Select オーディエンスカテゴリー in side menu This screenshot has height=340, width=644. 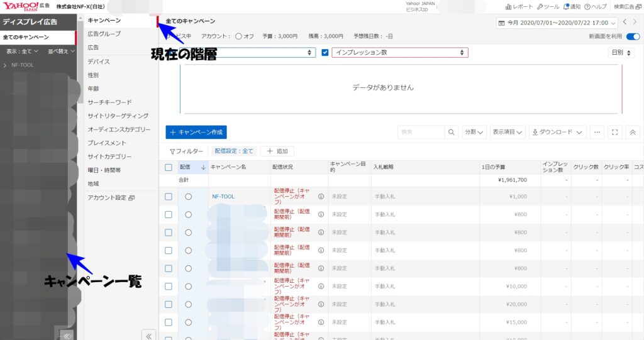pyautogui.click(x=119, y=129)
